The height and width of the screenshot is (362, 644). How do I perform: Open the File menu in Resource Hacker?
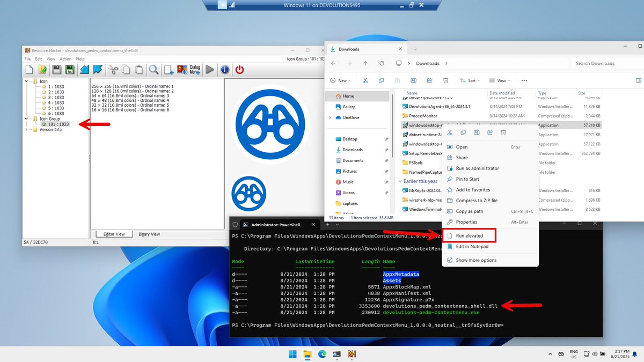click(27, 59)
